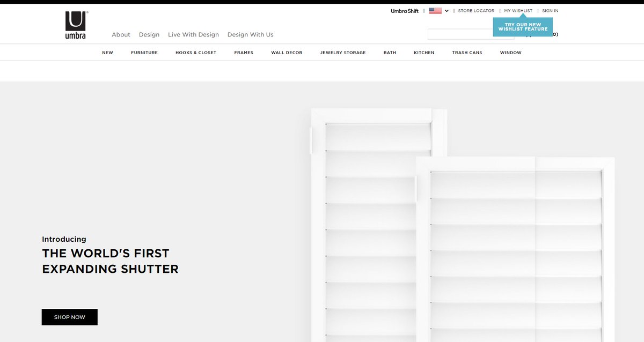Browse Hooks & Closet category
This screenshot has height=342, width=644.
(x=196, y=53)
